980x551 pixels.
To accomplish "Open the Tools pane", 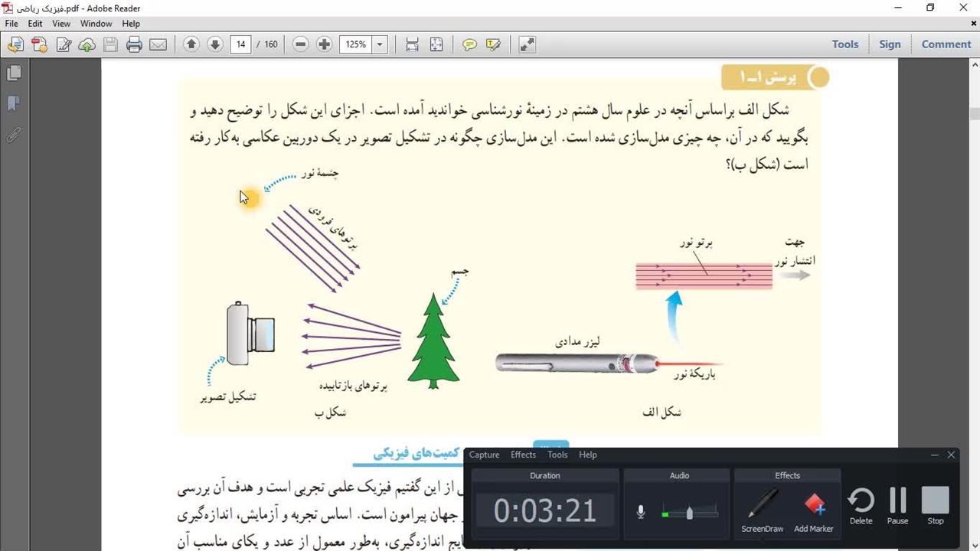I will [x=845, y=44].
